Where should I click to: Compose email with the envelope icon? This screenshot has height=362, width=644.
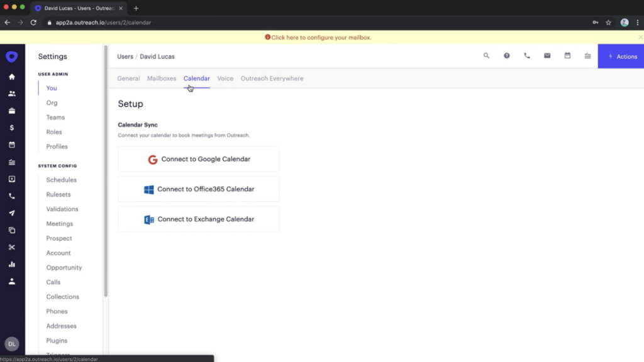pos(547,56)
